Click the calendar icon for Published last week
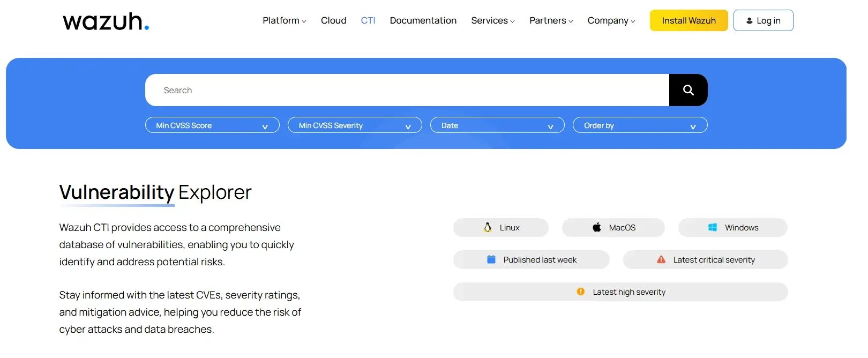Image resolution: width=868 pixels, height=358 pixels. point(491,259)
